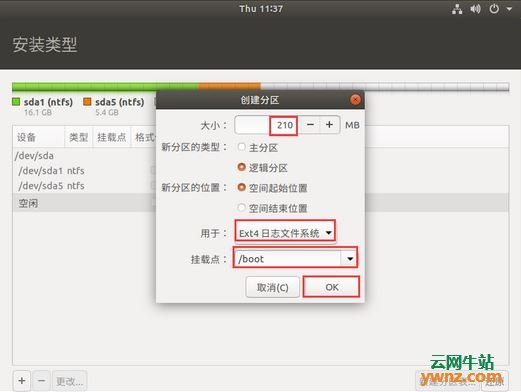Click the green sda1 segment in partition bar
This screenshot has height=392, width=521.
coord(105,87)
